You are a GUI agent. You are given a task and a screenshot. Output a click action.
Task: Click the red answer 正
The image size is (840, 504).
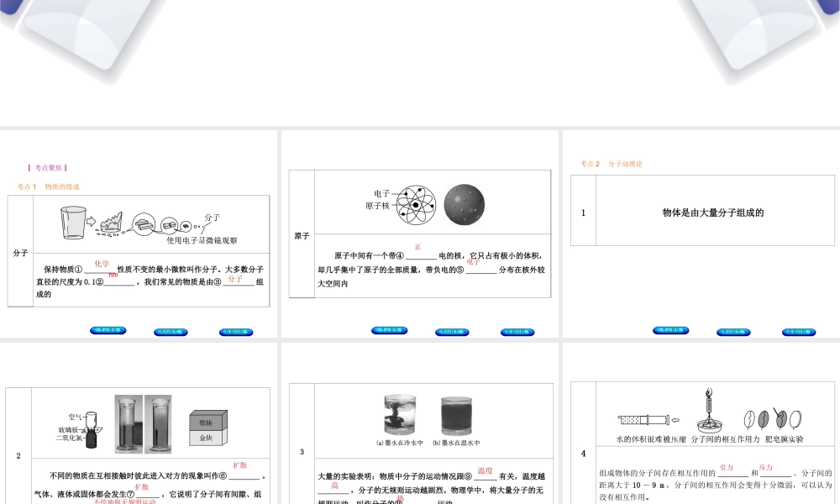pos(417,247)
